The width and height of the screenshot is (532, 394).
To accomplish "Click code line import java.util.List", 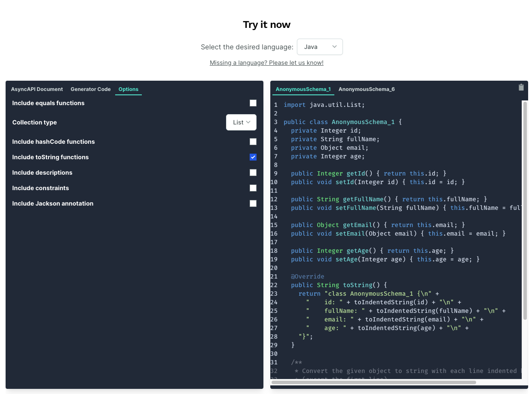I will (324, 105).
